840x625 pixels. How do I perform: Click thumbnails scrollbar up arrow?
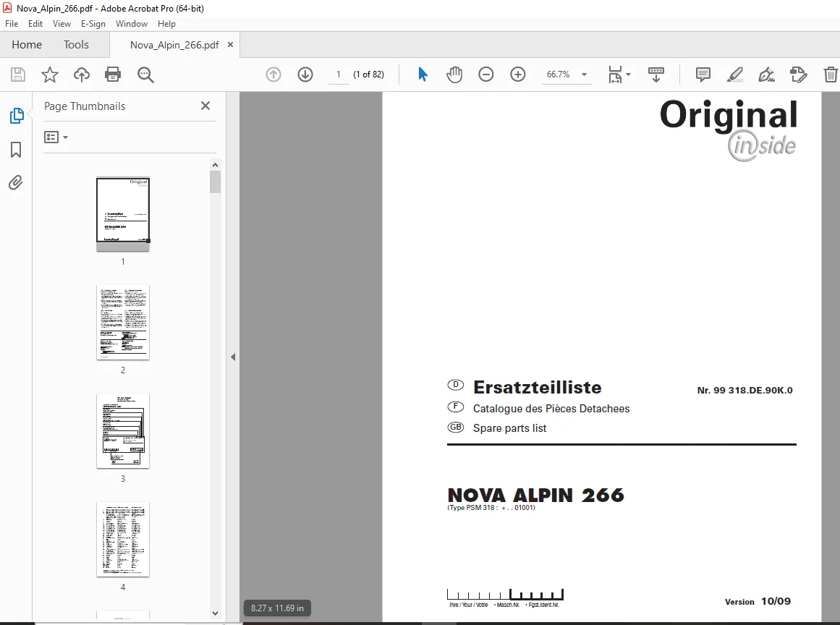pyautogui.click(x=216, y=165)
